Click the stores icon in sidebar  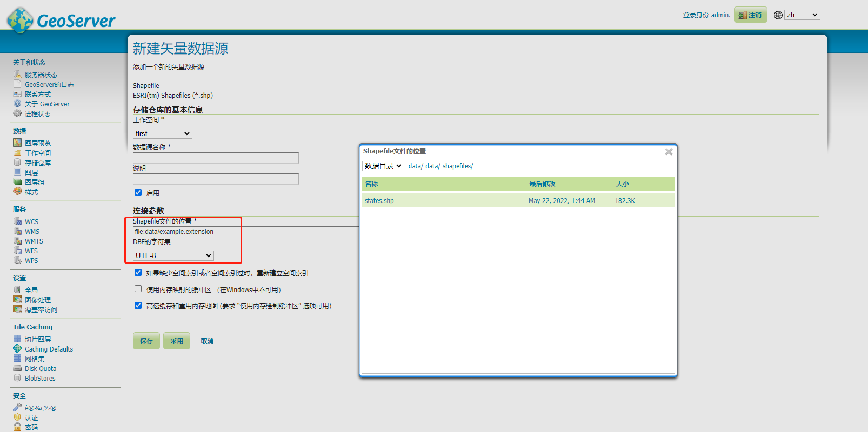point(17,163)
